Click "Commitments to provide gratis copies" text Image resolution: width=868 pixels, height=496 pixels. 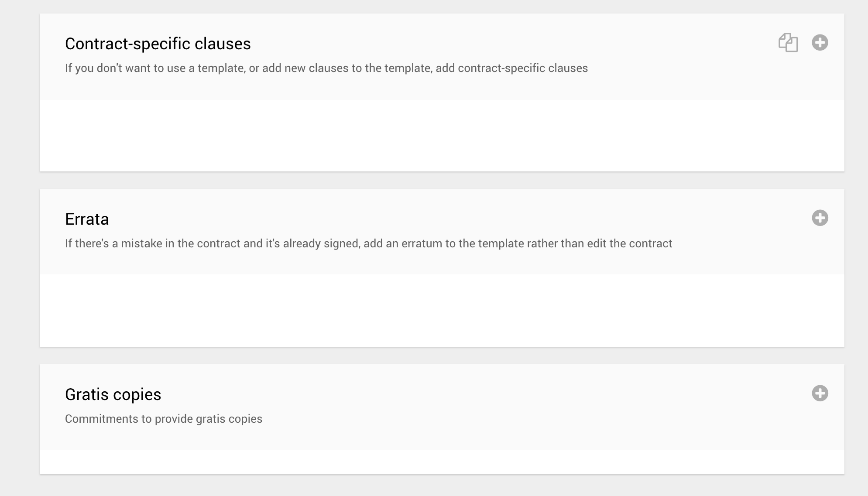coord(164,419)
